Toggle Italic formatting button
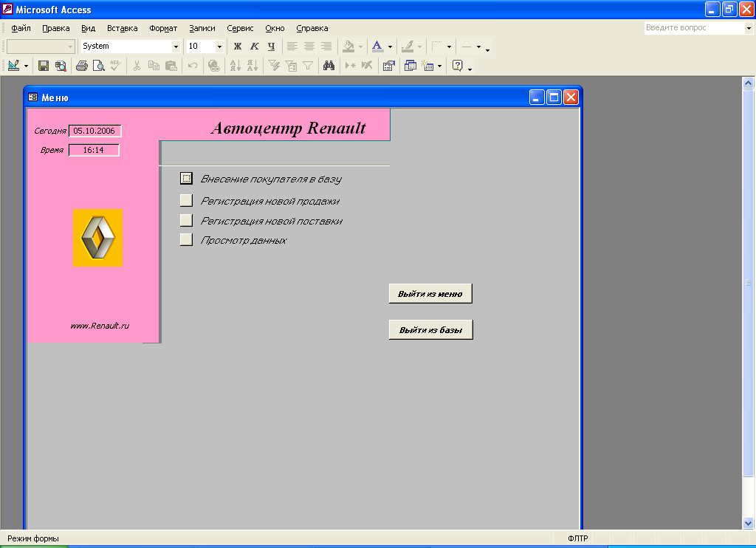The height and width of the screenshot is (548, 756). [x=255, y=47]
